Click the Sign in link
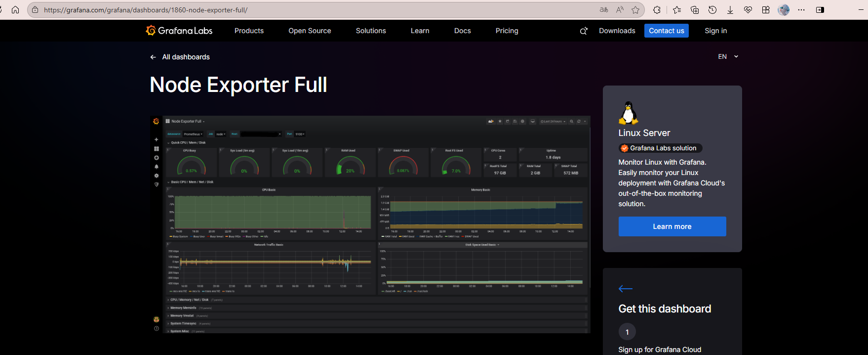Screen dimensions: 868x355 point(716,31)
